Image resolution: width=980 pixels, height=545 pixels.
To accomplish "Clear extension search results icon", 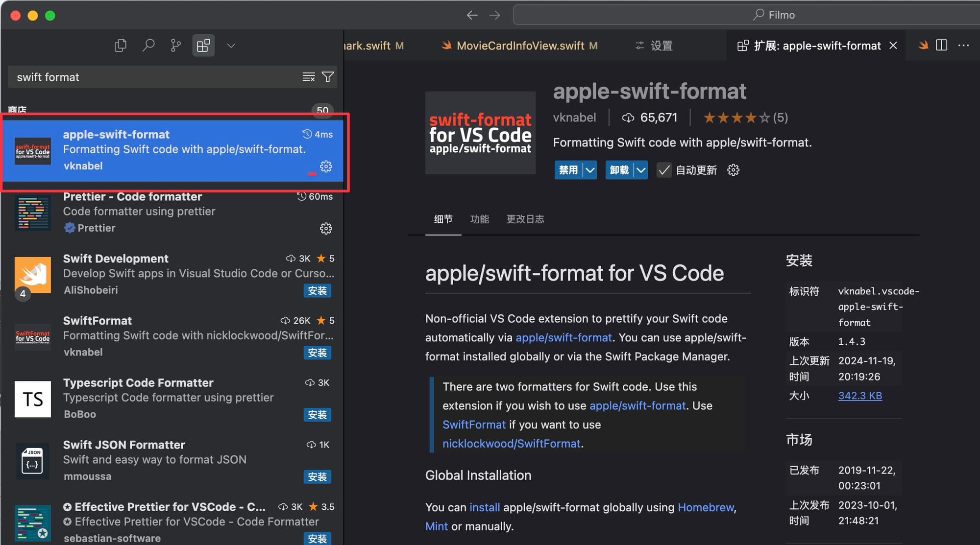I will tap(308, 77).
